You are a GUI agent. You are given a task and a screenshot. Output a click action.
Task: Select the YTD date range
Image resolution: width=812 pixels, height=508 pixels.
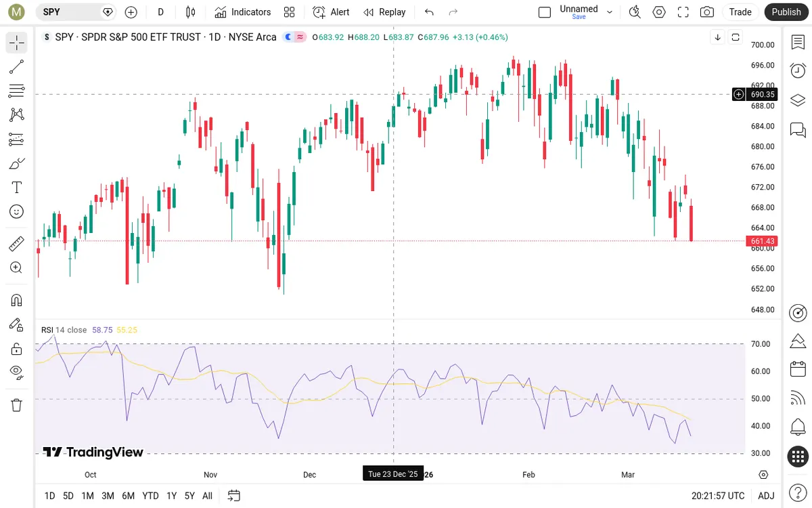[x=151, y=496]
